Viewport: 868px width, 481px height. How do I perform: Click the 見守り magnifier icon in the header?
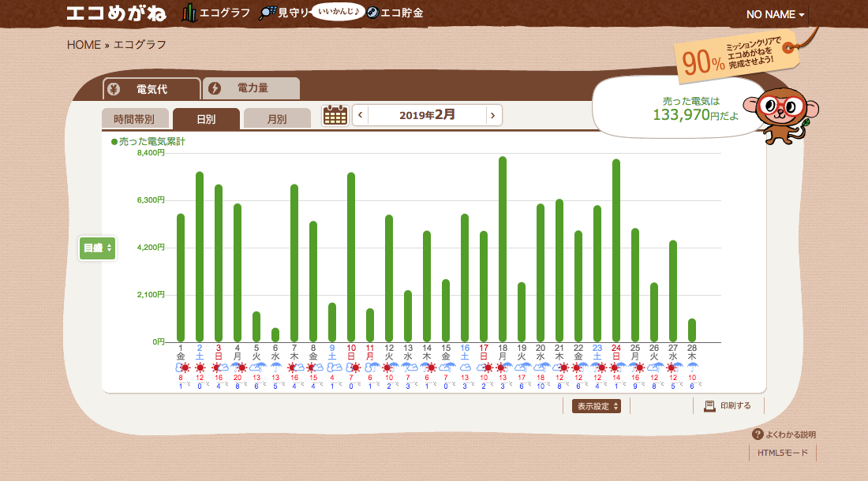[x=268, y=13]
